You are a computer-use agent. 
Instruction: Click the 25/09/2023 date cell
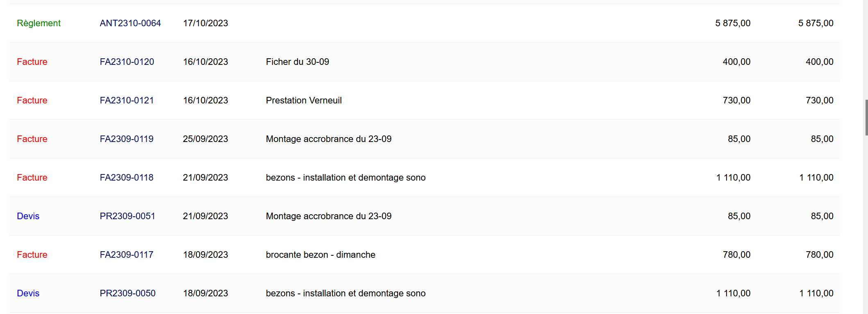coord(205,139)
